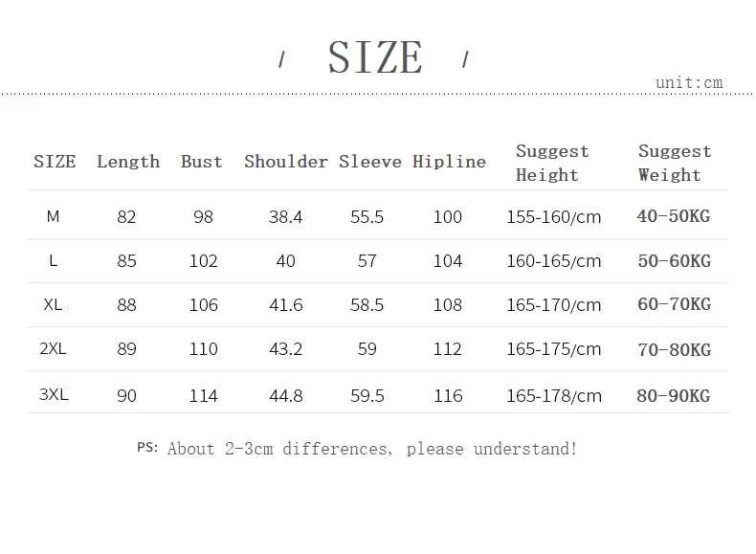This screenshot has height=554, width=756.
Task: Click the PS note about 2-3cm differences
Action: (x=357, y=449)
